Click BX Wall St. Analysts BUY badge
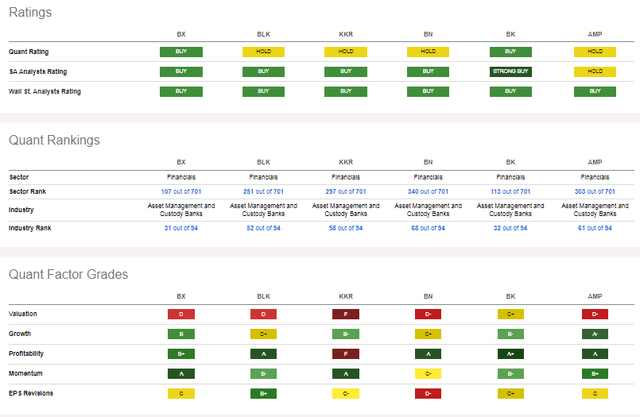Screen dimensions: 640x417 [x=181, y=92]
